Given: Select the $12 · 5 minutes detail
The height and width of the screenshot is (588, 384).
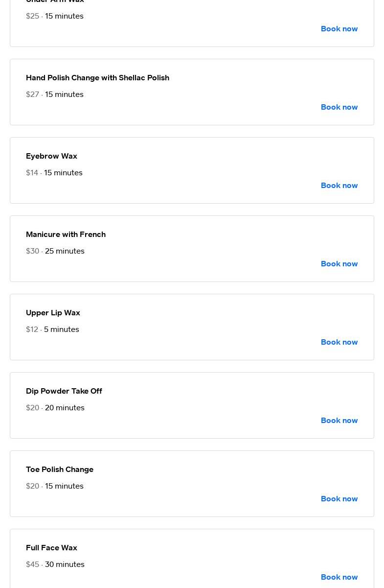Looking at the screenshot, I should 52,329.
